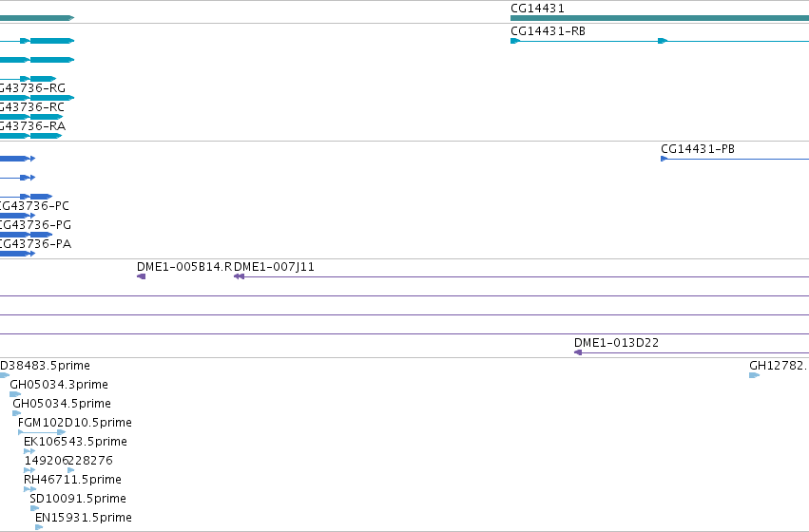Click the first exon arrow of CG14431-RB
Screen dimensions: 809x532
coord(515,41)
